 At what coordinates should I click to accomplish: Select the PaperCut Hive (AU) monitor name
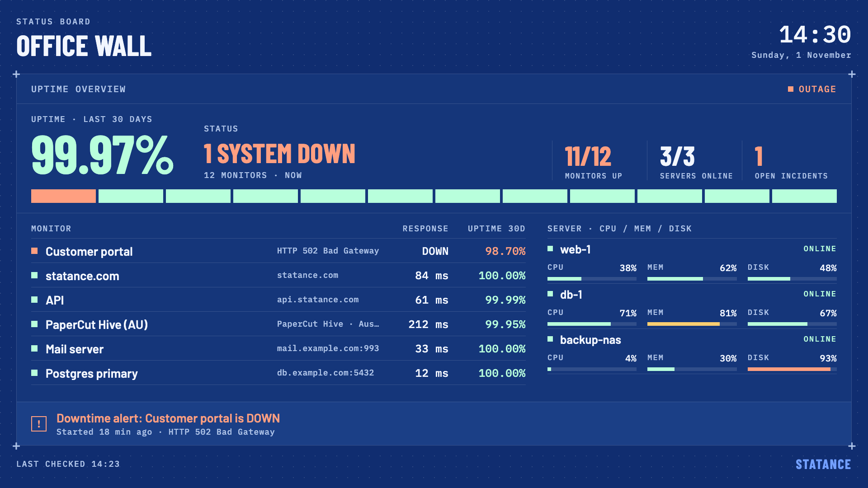point(97,325)
